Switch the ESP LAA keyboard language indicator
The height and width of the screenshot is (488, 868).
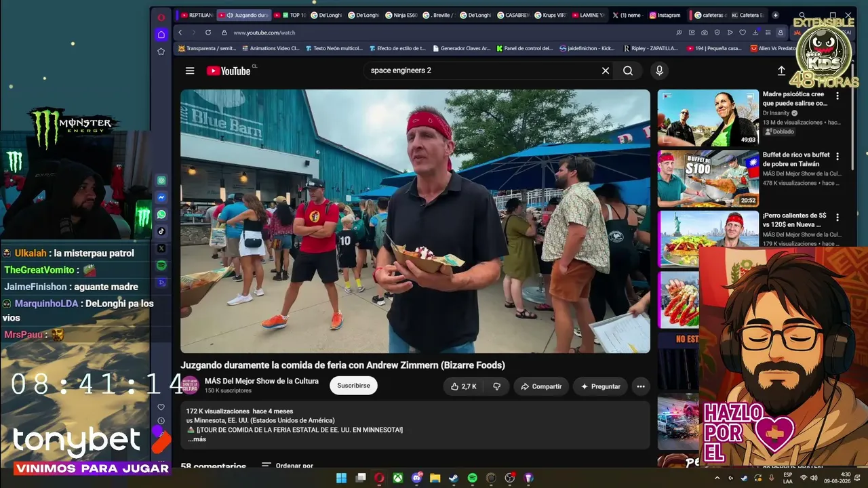[x=787, y=478]
